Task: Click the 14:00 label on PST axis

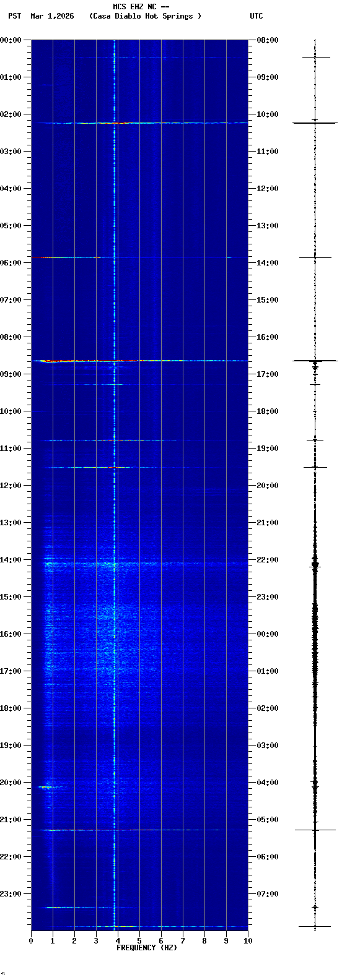Action: [11, 560]
